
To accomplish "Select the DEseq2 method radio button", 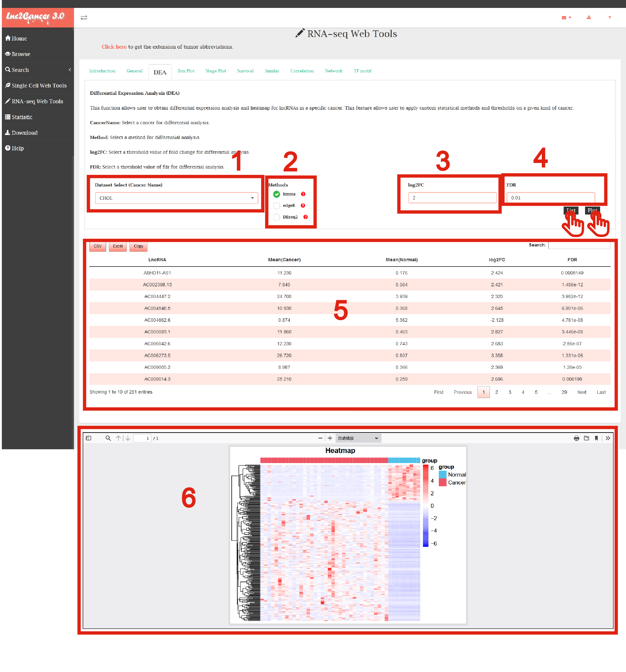I will point(276,217).
